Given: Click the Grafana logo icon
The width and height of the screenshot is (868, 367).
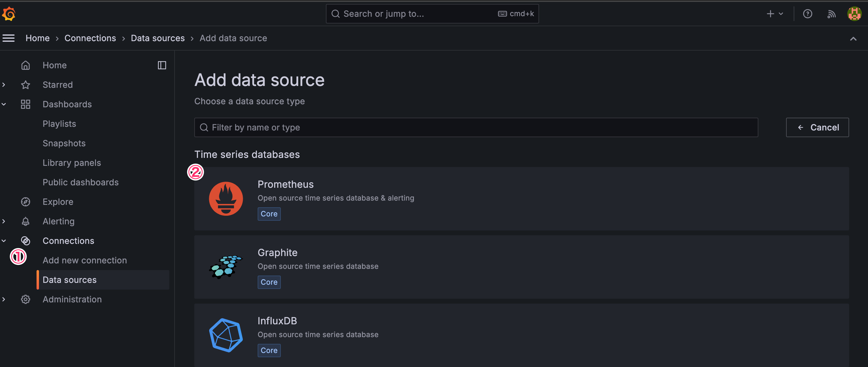Looking at the screenshot, I should [9, 14].
